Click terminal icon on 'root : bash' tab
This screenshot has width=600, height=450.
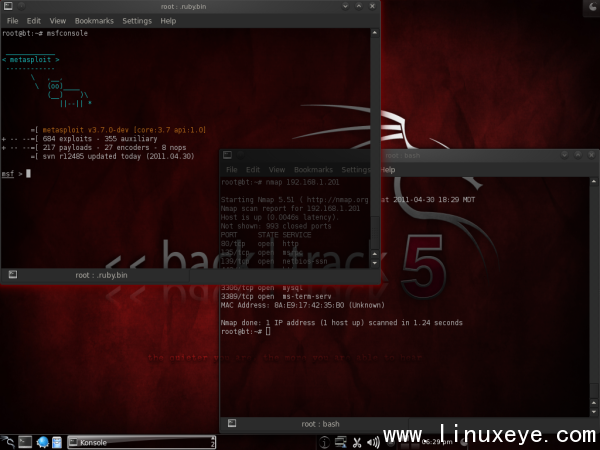(x=232, y=423)
